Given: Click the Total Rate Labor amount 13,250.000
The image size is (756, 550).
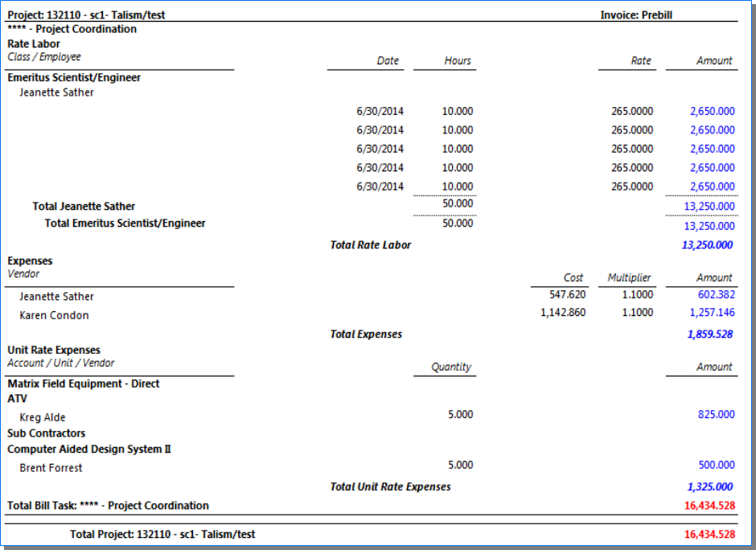Looking at the screenshot, I should point(707,245).
